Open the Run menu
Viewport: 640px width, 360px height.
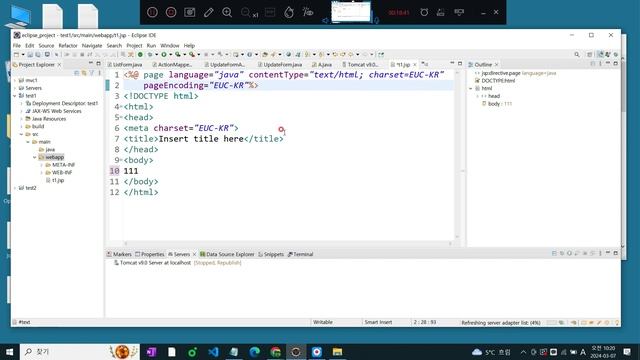[x=151, y=46]
